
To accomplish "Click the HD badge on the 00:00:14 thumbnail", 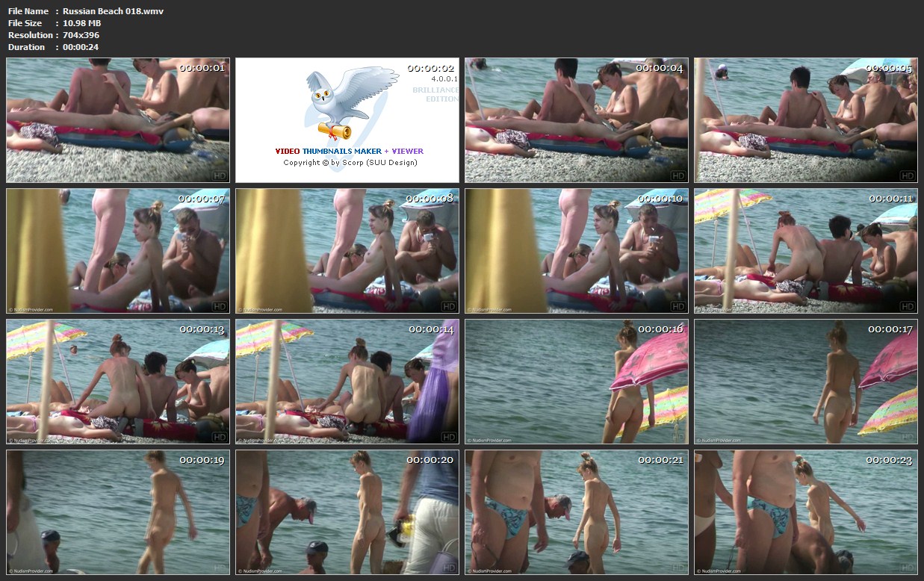I will pos(449,437).
